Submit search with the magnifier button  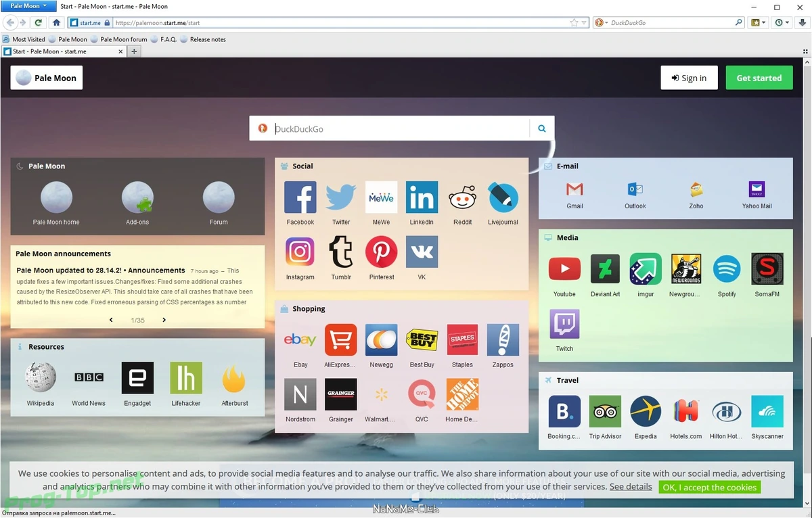pyautogui.click(x=542, y=128)
